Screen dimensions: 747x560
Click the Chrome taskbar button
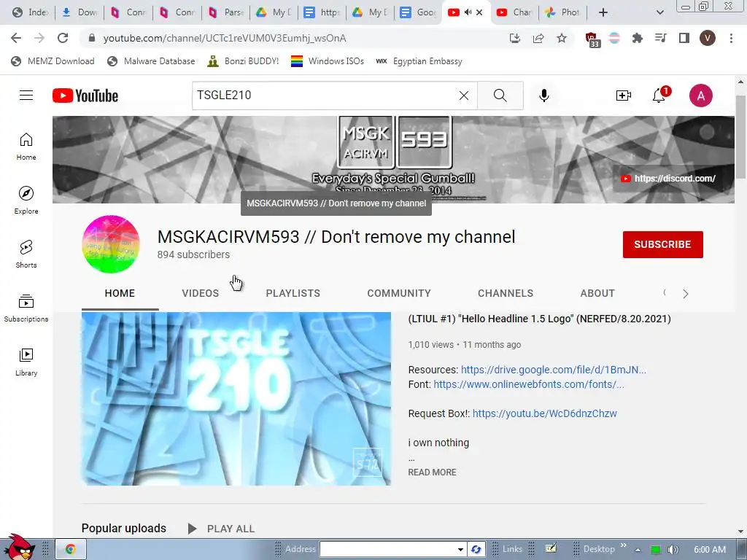tap(71, 550)
